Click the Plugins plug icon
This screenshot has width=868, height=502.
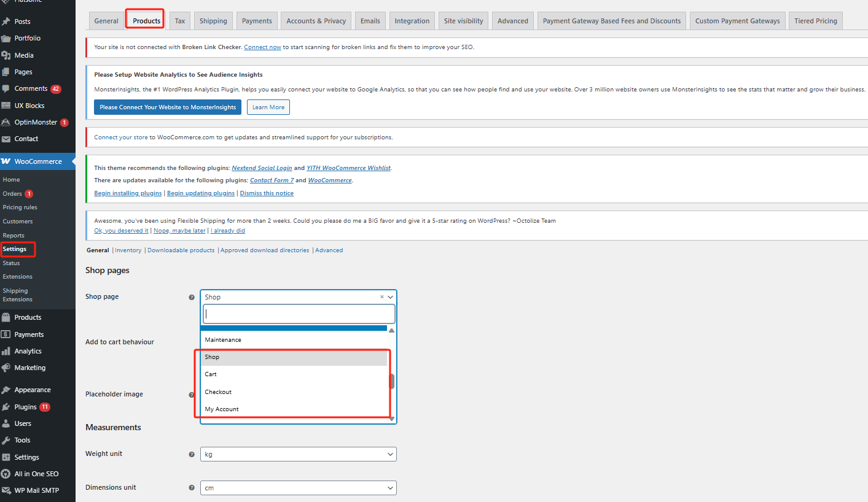tap(6, 407)
